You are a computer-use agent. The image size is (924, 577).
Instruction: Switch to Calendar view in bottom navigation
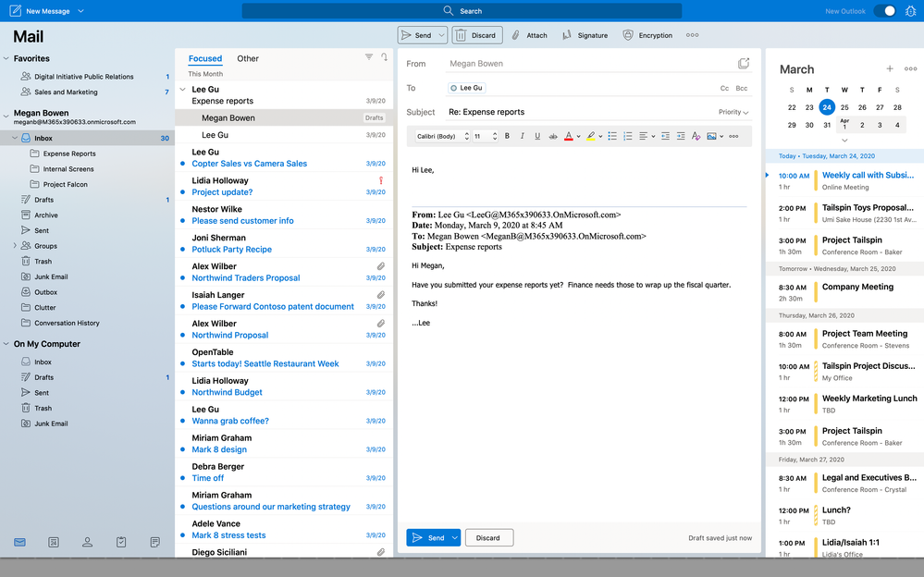[x=54, y=542]
